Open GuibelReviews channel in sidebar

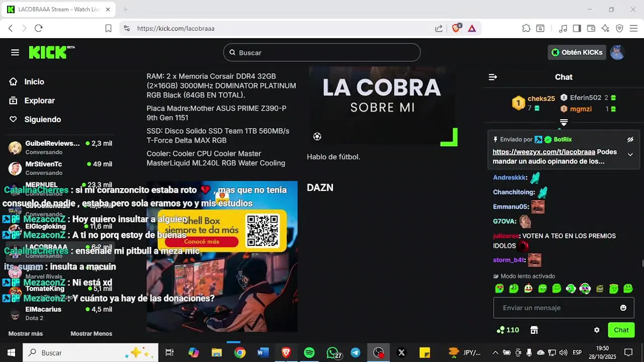click(60, 147)
